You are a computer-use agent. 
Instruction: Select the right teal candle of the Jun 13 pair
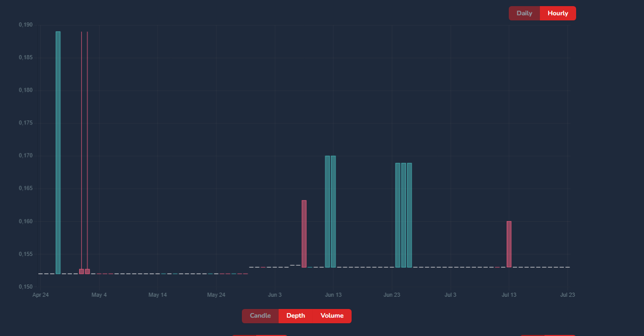point(333,212)
